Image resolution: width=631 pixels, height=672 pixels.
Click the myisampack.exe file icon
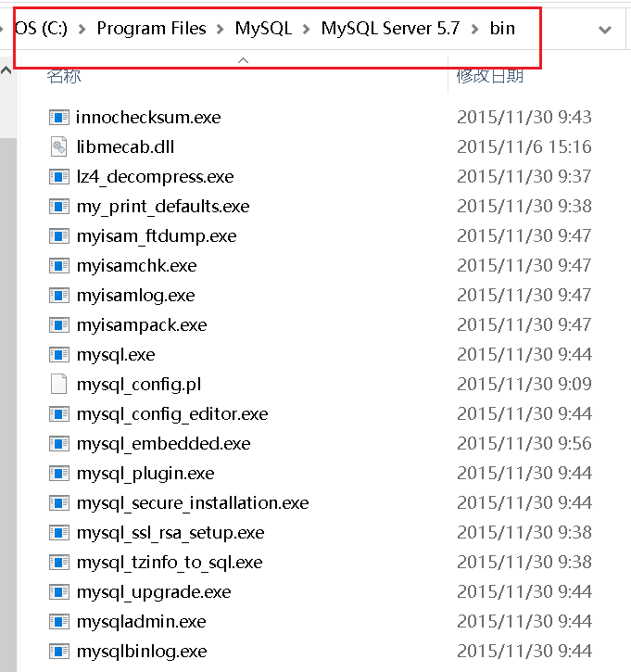pyautogui.click(x=59, y=325)
